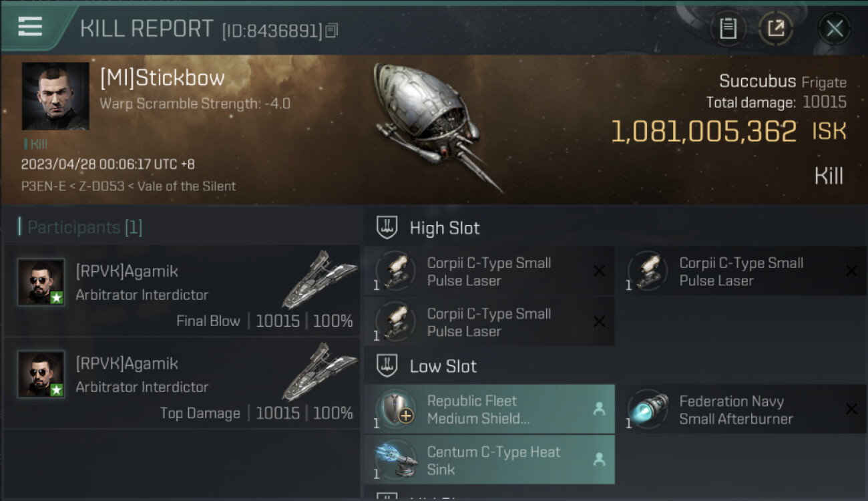
Task: Close the Kill Report window
Action: (x=835, y=29)
